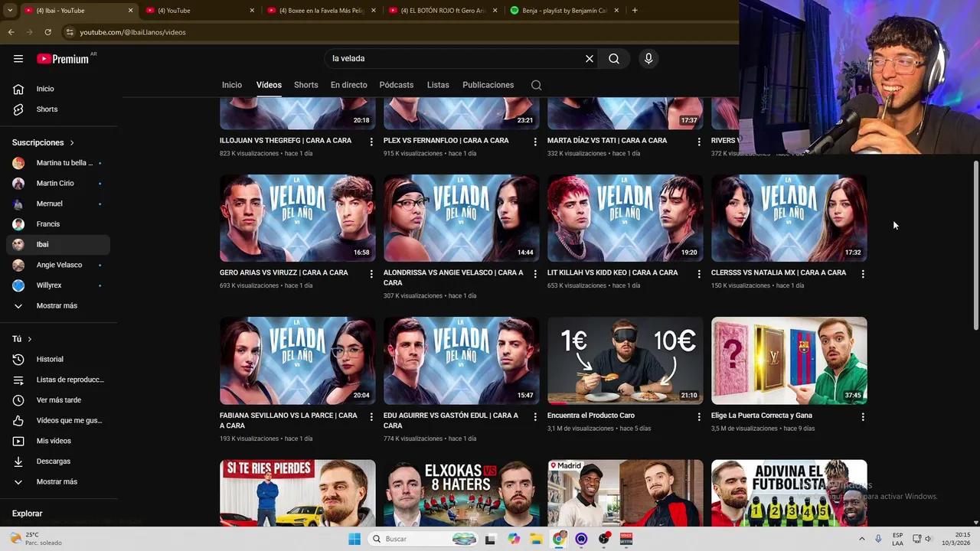Search within the channel using the magnifier icon
Image resolution: width=980 pixels, height=551 pixels.
pyautogui.click(x=536, y=85)
